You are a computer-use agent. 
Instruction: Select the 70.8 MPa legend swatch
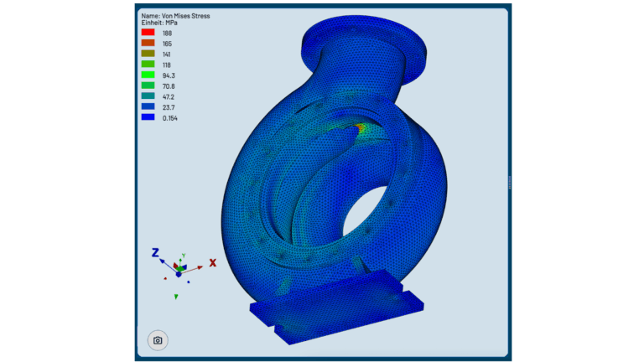[148, 86]
